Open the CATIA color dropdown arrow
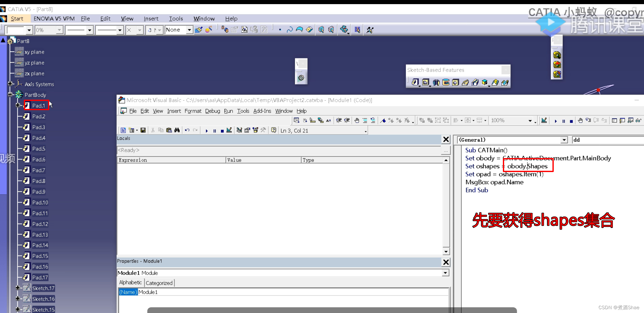The height and width of the screenshot is (313, 644). [x=29, y=30]
